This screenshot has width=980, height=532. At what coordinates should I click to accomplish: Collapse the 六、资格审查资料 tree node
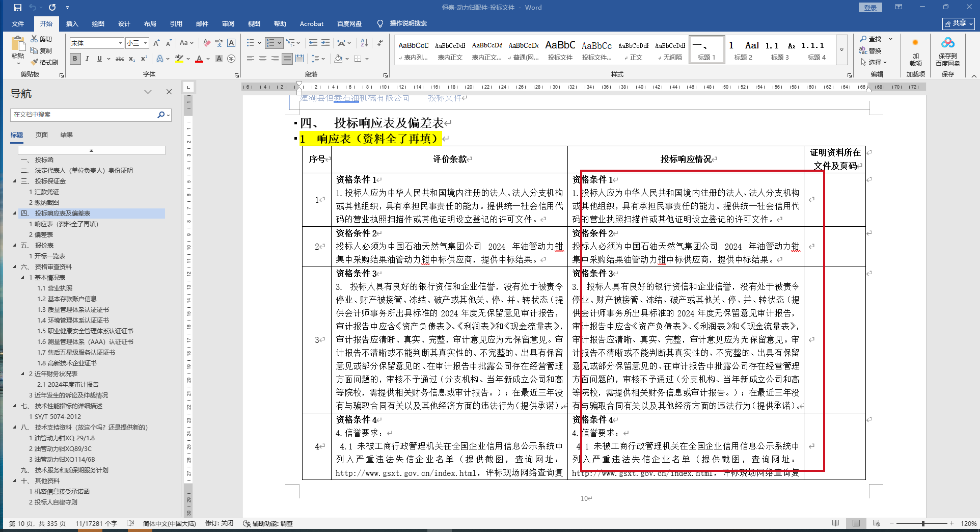tap(15, 267)
